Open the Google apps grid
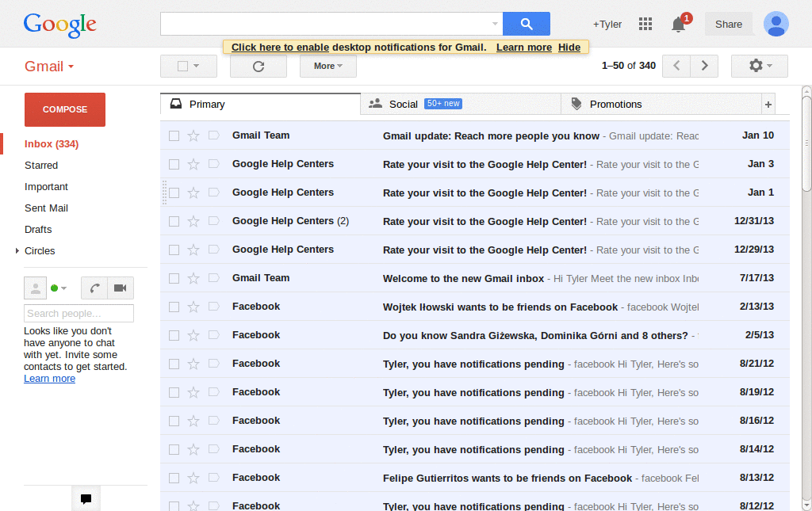 645,24
